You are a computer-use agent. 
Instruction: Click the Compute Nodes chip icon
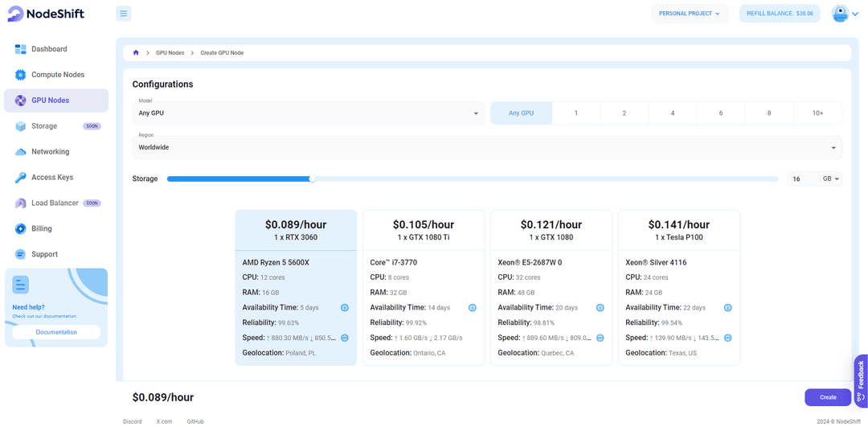tap(20, 75)
